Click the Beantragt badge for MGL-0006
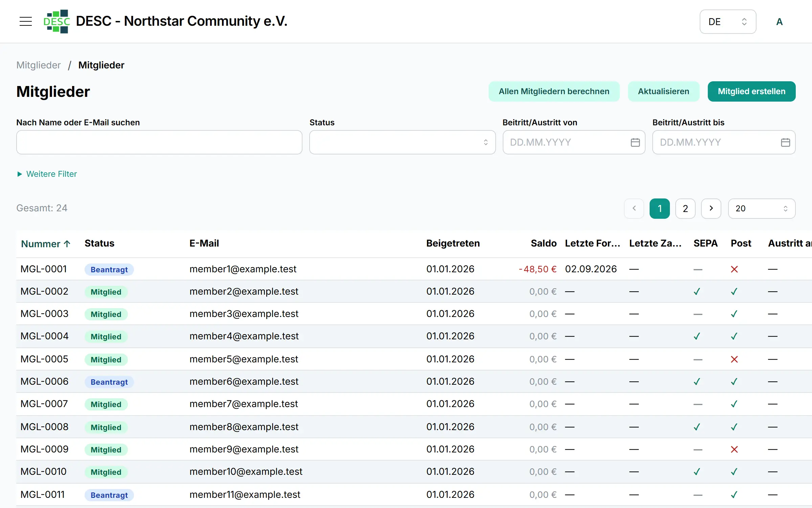Screen dimensions: 812x508 point(109,382)
